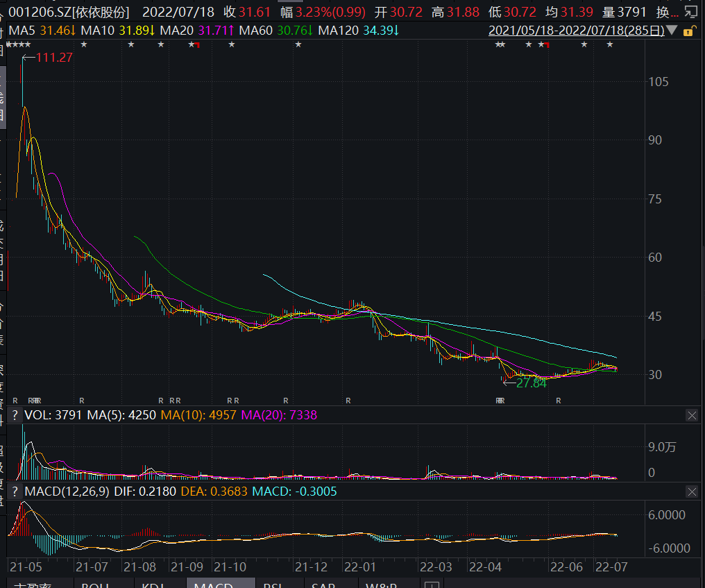
Task: Open the MACD indicator help question icon
Action: pyautogui.click(x=15, y=492)
